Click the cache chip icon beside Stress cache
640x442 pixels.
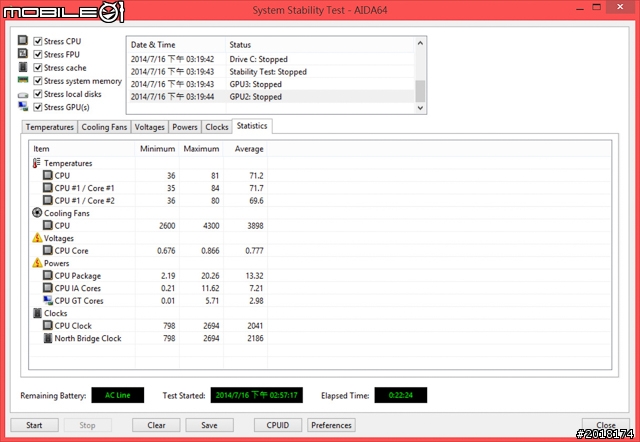tap(23, 67)
